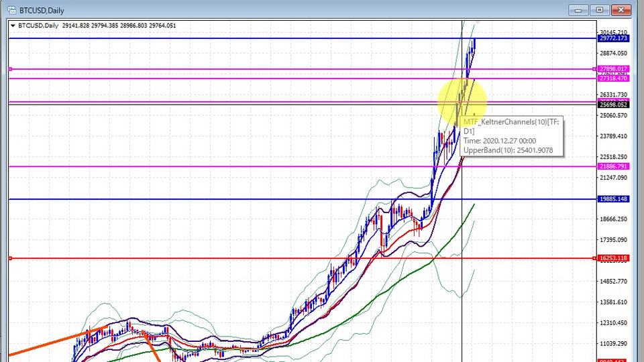Select the magenta 21886.791 price label
This screenshot has height=362, width=644.
613,166
